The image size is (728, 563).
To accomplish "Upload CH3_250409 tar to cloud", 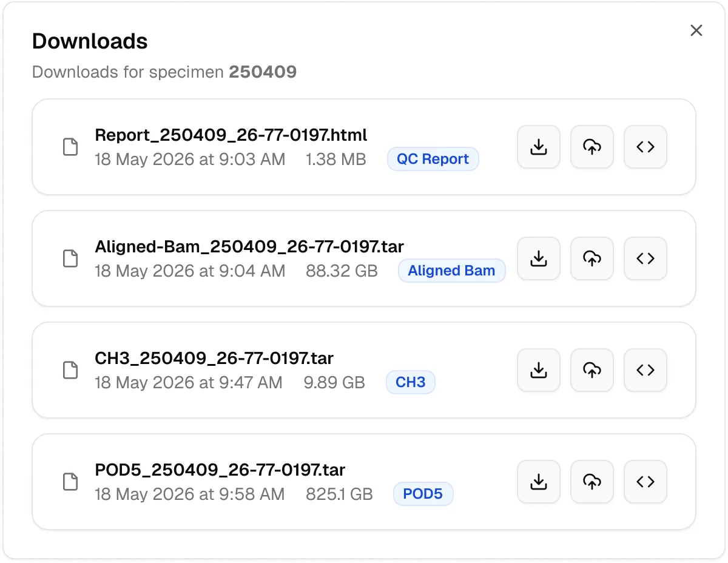I will tap(591, 370).
